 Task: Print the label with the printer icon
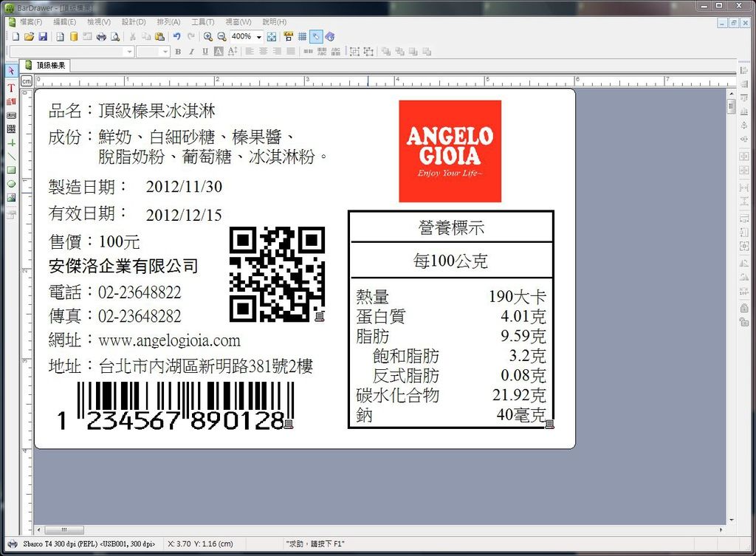pyautogui.click(x=101, y=37)
